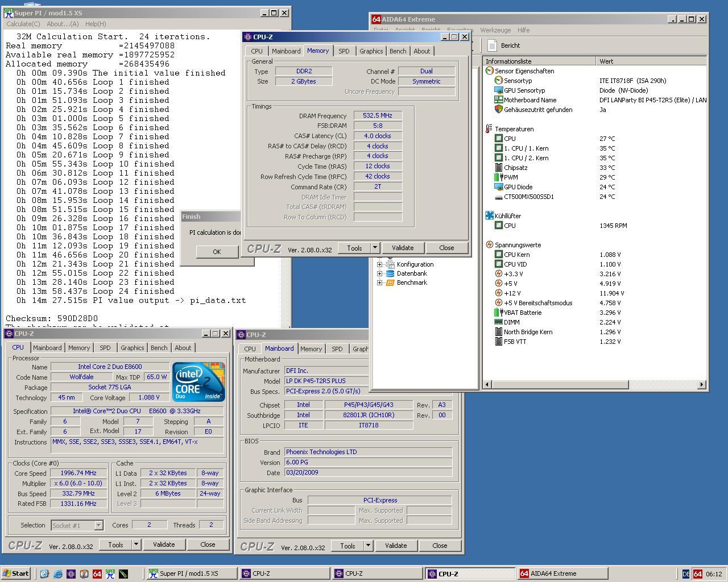Open Memory tab in bottom-left CPU-Z window

(x=79, y=348)
